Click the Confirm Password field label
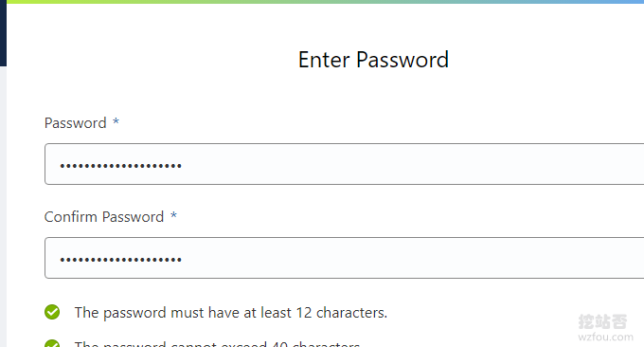 tap(104, 217)
